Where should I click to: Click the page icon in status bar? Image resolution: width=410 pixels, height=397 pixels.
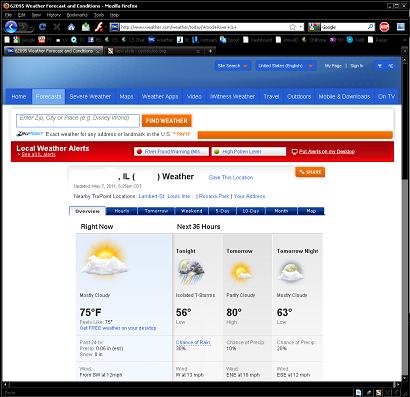[358, 393]
